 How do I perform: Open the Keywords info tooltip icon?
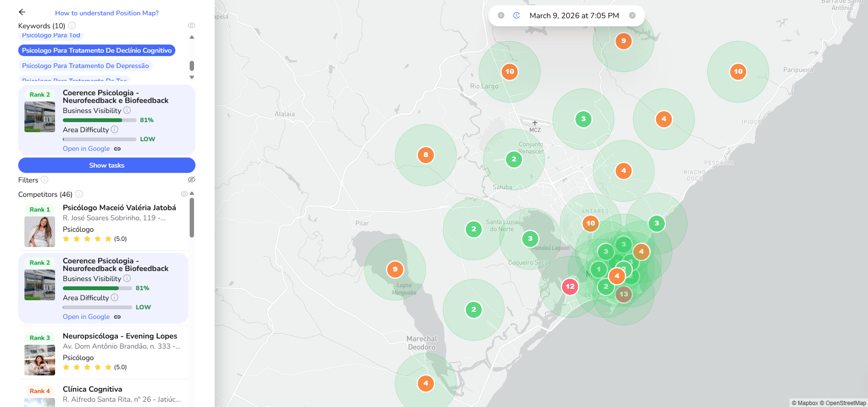tap(72, 25)
